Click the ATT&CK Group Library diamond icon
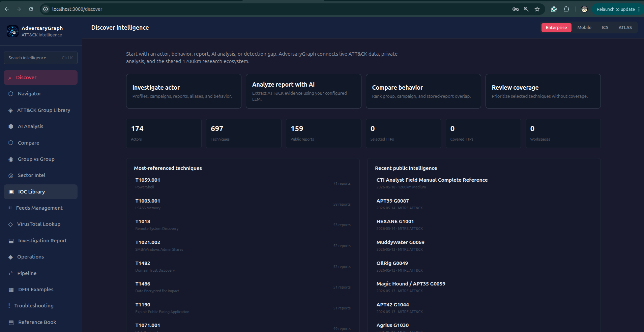The height and width of the screenshot is (332, 644). (10, 111)
